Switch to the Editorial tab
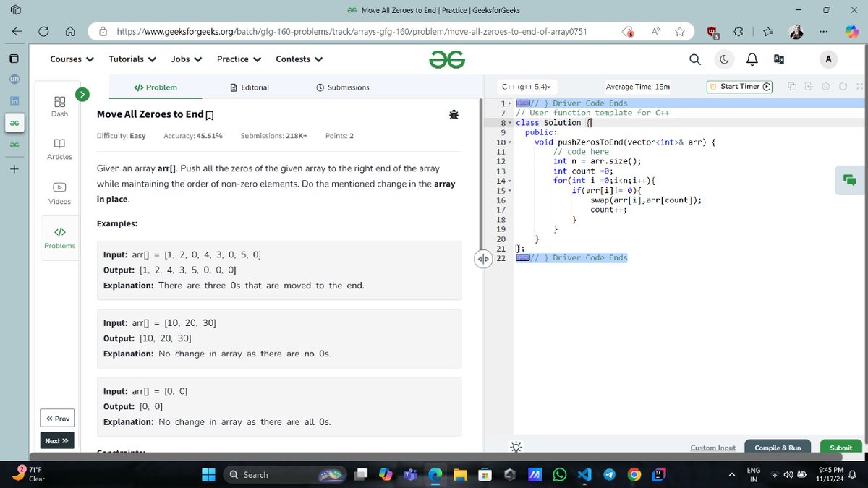Screen dimensions: 868x488 point(249,87)
